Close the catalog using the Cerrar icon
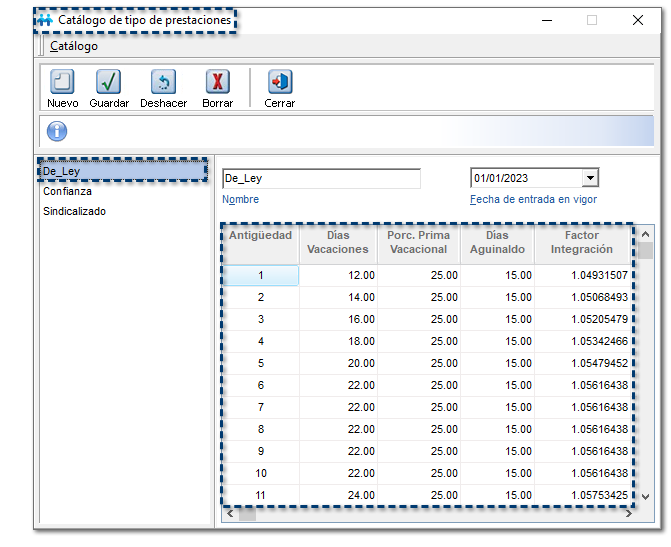Screen dimensions: 671x547 (279, 82)
